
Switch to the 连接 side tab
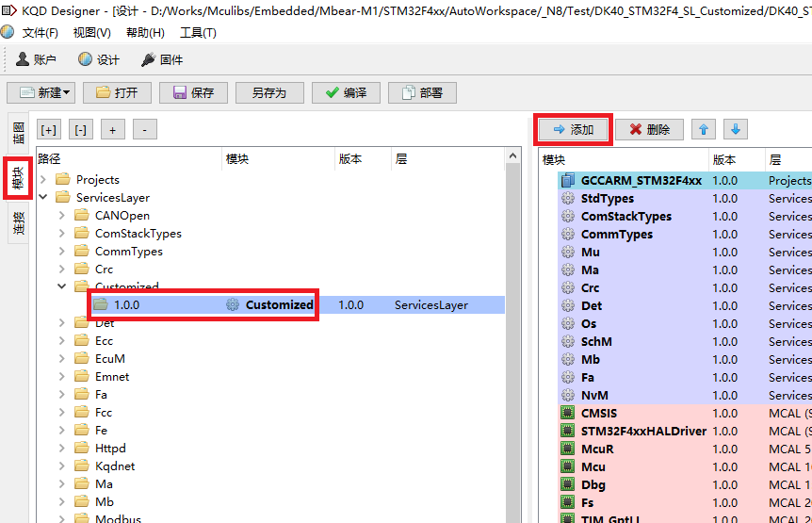pos(18,222)
